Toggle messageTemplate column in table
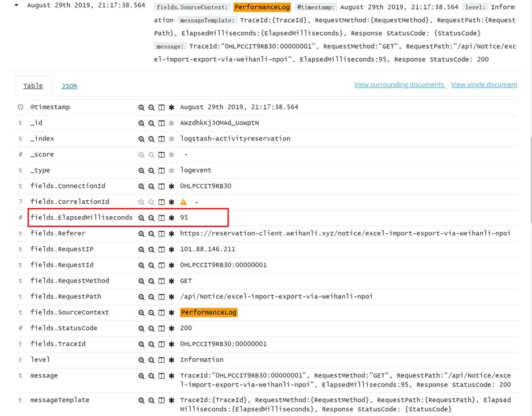 (x=161, y=400)
